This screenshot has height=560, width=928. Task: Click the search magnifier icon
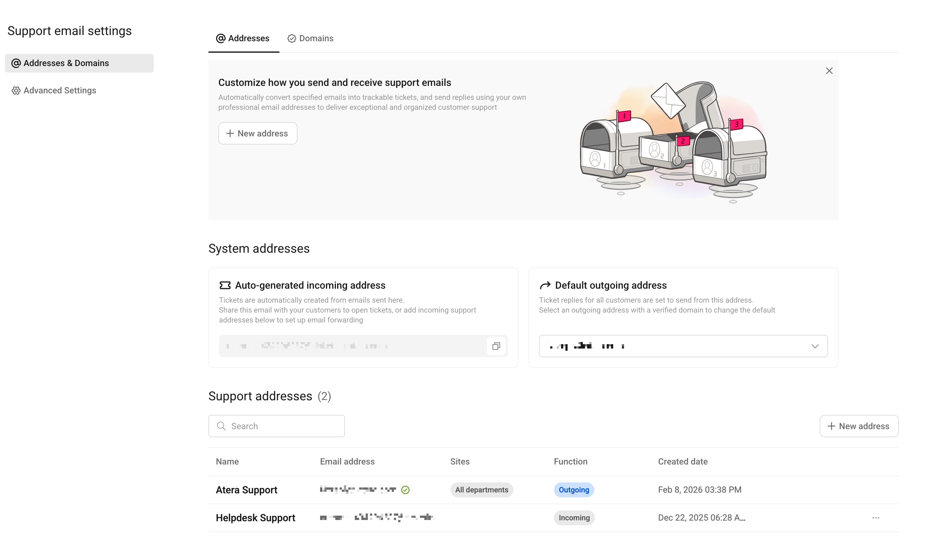(221, 426)
